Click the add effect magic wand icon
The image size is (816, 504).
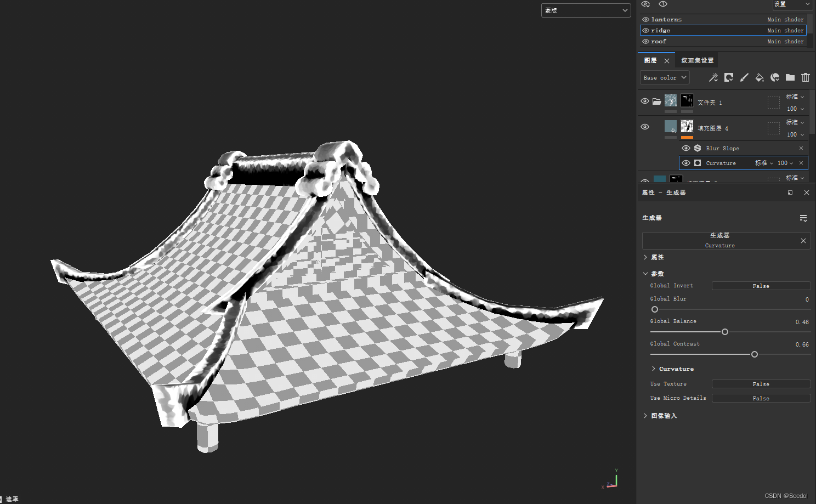tap(713, 77)
